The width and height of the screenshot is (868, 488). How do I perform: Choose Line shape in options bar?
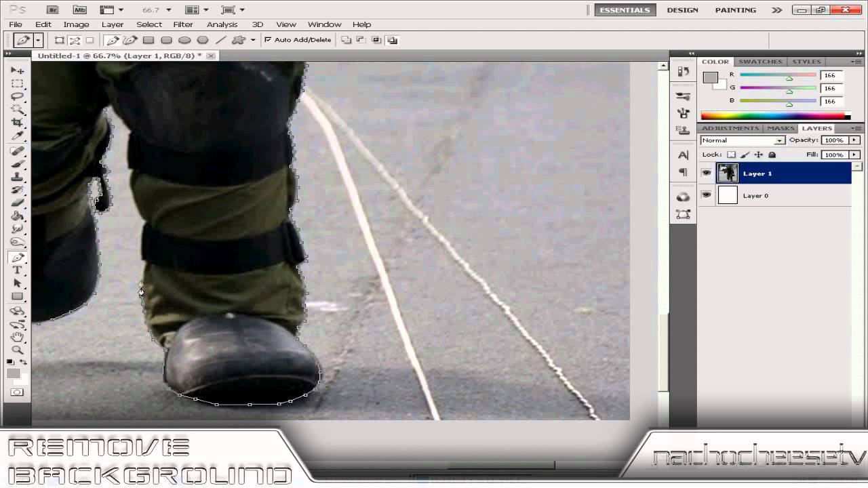[x=220, y=40]
